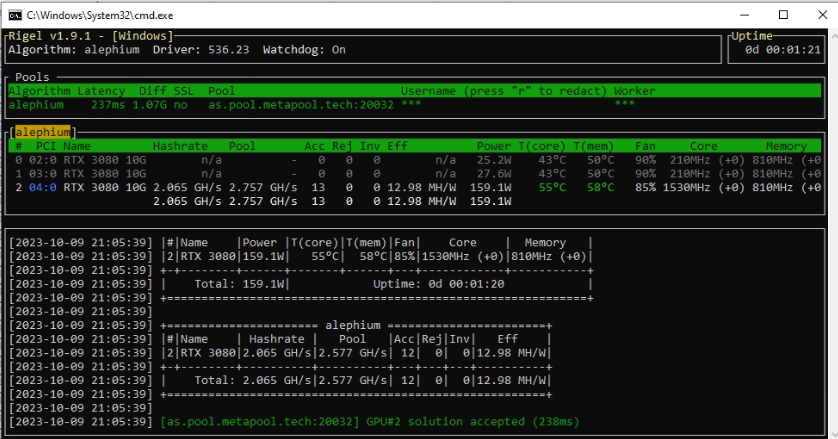Click GPU 2 memory temperature '58°C' in green
The width and height of the screenshot is (838, 439).
tap(600, 188)
